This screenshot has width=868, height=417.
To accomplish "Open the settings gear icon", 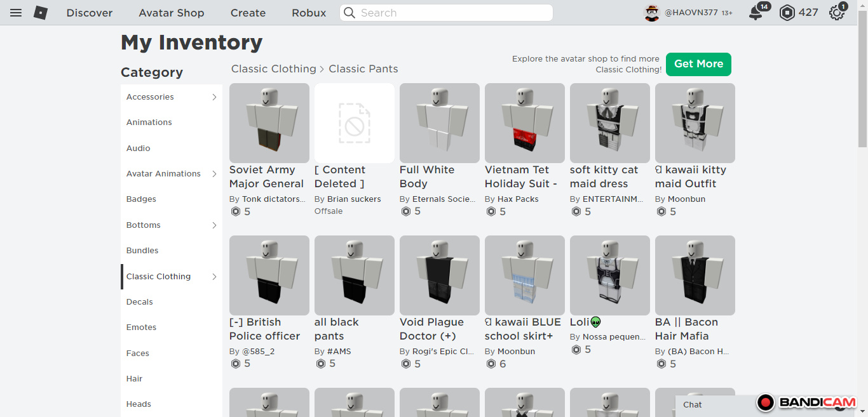I will 837,13.
